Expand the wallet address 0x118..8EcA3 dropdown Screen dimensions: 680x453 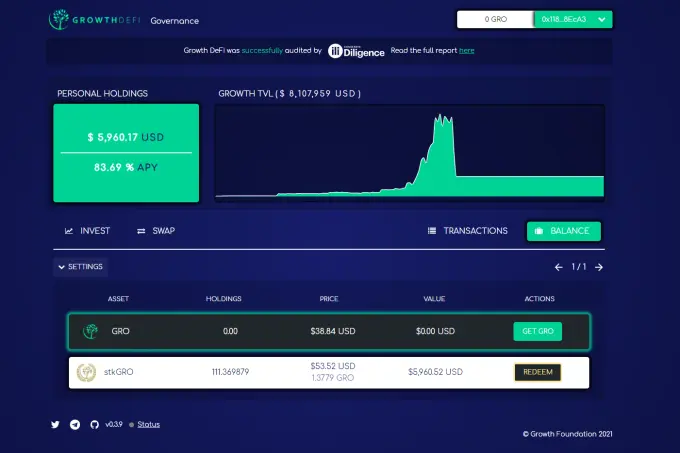[573, 20]
